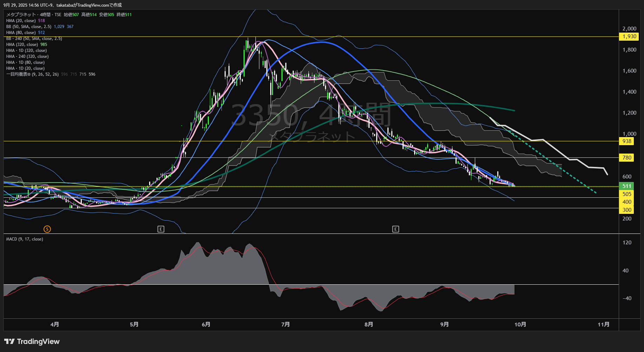The image size is (644, 352).
Task: Click the earnings E marker near May
Action: (161, 229)
